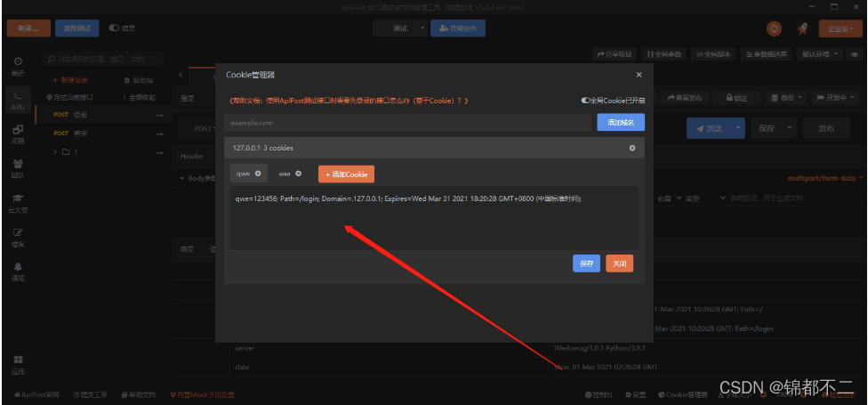868x405 pixels.
Task: Open the 开发中 status dropdown
Action: tap(834, 98)
